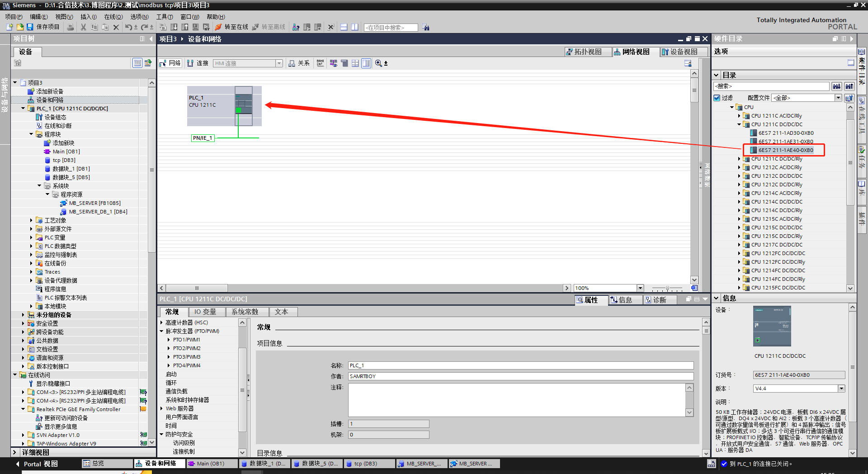Image resolution: width=868 pixels, height=474 pixels.
Task: Expand the 工艺对象 tree node
Action: pyautogui.click(x=31, y=220)
